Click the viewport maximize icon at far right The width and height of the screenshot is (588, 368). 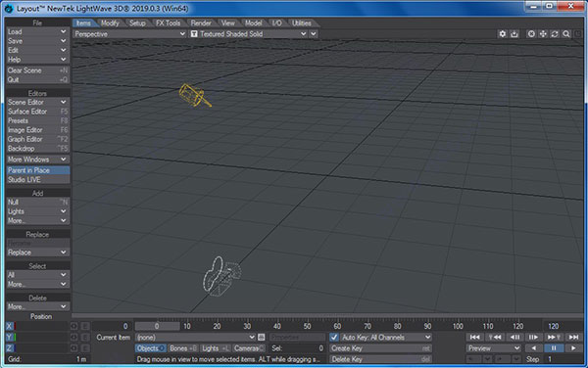(x=578, y=34)
